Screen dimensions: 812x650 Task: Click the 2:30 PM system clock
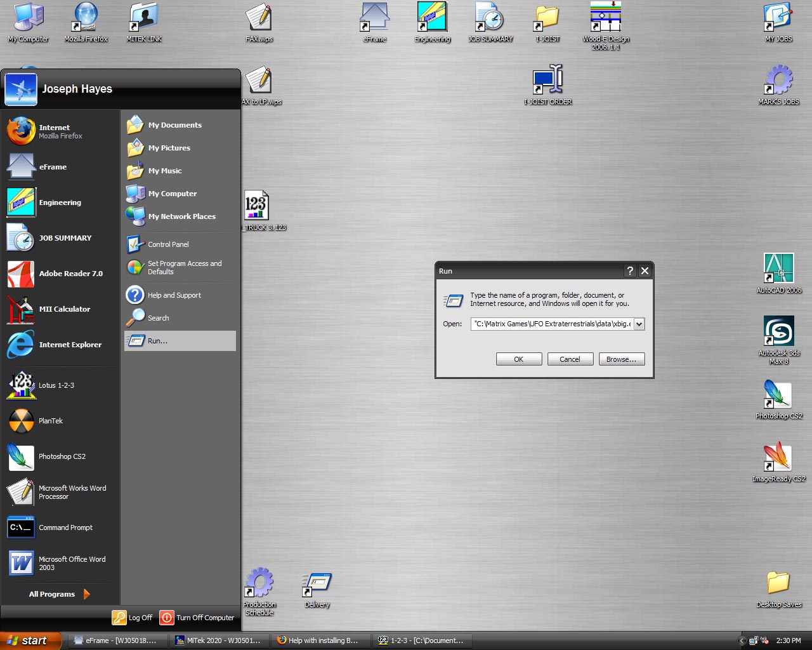click(789, 640)
